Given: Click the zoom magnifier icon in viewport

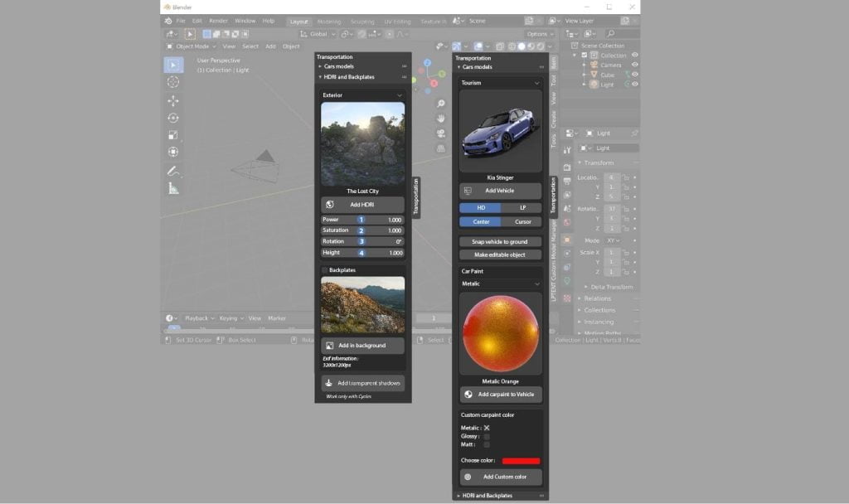Looking at the screenshot, I should coord(441,104).
